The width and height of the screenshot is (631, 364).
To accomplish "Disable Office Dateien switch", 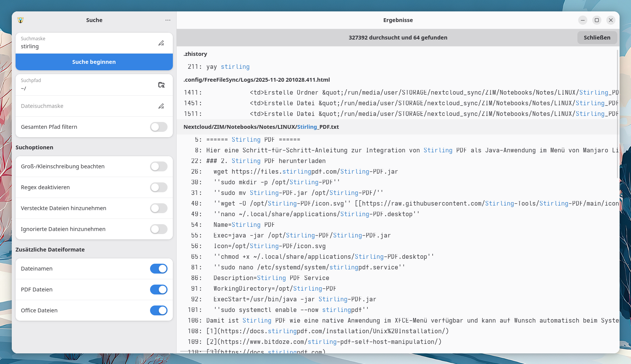I will point(158,310).
